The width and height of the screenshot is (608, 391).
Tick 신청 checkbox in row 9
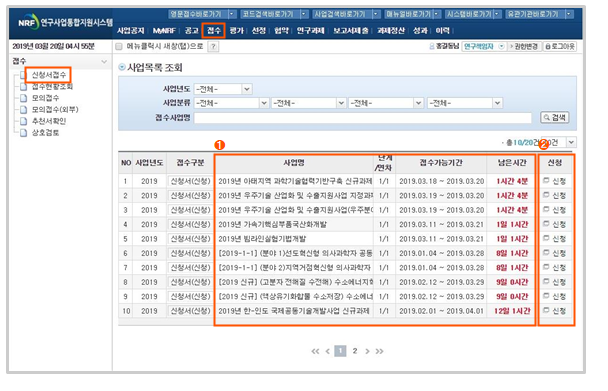pos(546,296)
